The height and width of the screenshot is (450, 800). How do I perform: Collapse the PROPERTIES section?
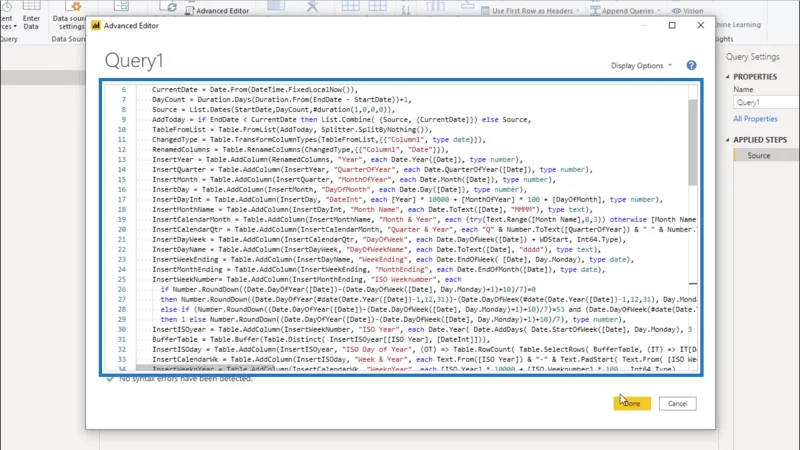[x=728, y=77]
